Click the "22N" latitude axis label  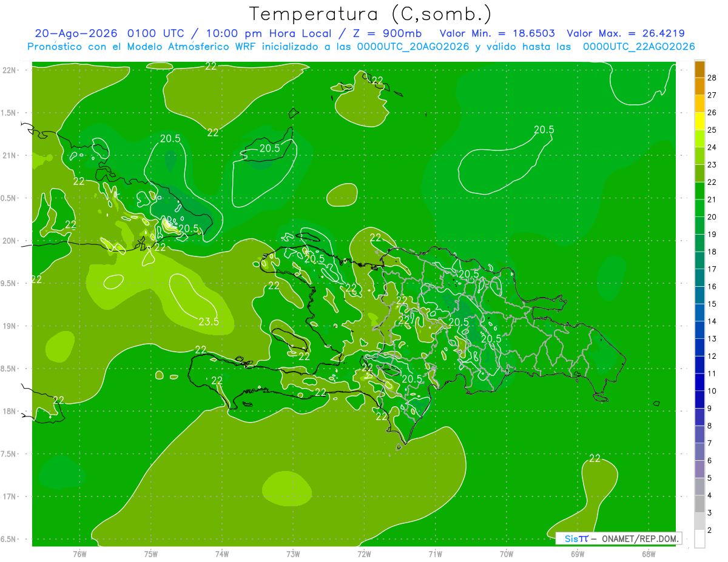9,70
